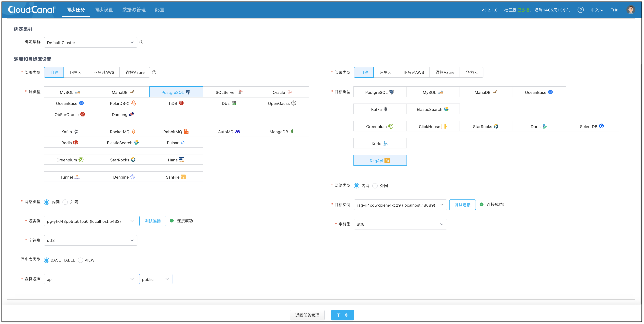Open target instance rag-g4cqwkpiem4xc29 dropdown

pos(400,205)
